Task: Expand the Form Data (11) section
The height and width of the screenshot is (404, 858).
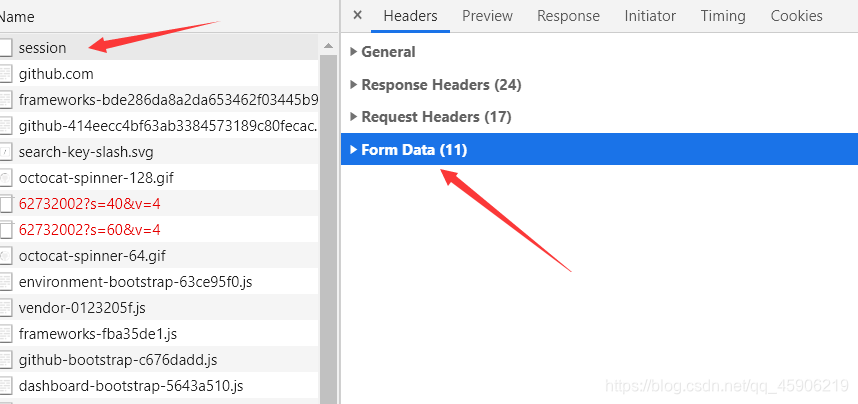Action: pos(599,149)
